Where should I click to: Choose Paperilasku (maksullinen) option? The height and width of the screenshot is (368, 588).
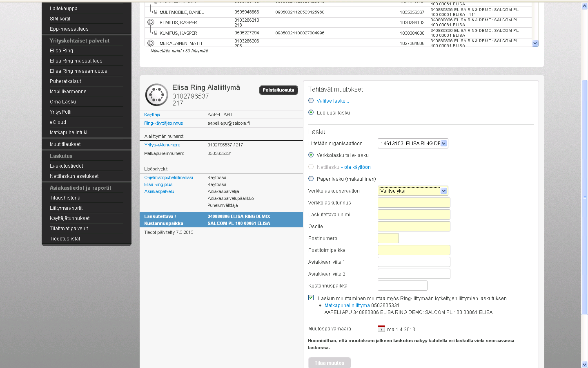(311, 179)
